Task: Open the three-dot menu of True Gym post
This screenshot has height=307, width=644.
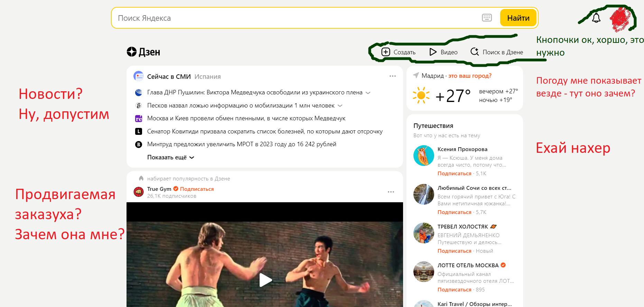Action: tap(391, 192)
